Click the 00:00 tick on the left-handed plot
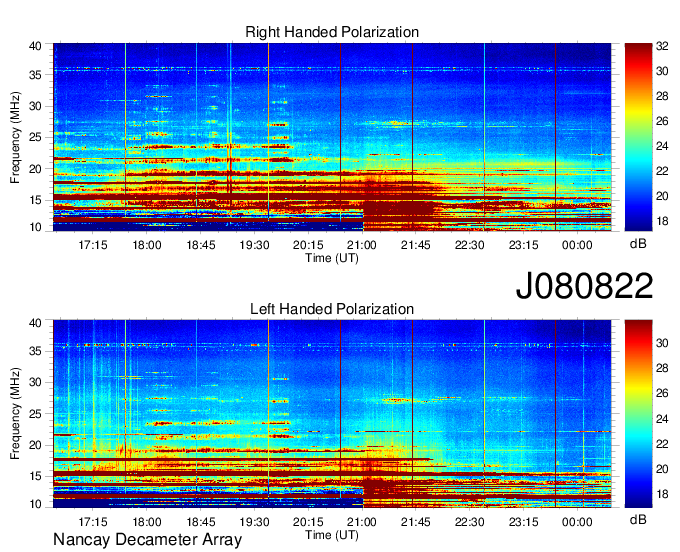 point(577,522)
